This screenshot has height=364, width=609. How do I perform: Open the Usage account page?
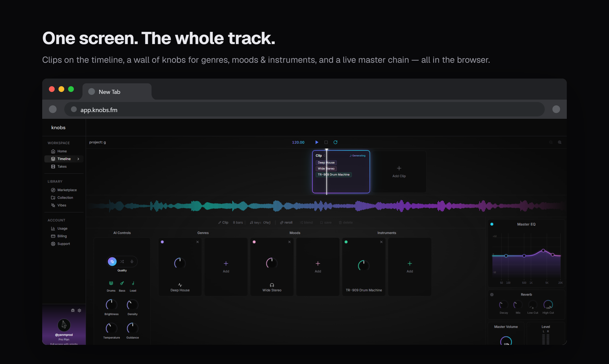tap(64, 228)
